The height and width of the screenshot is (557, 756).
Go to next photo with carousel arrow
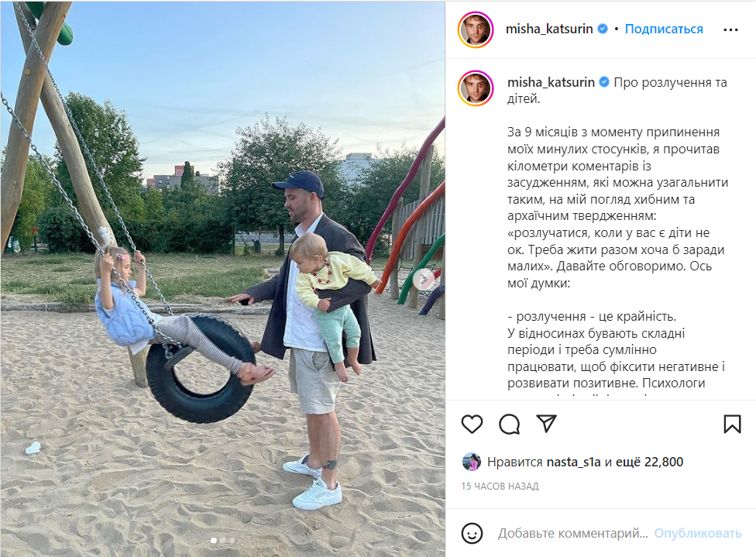(x=425, y=278)
